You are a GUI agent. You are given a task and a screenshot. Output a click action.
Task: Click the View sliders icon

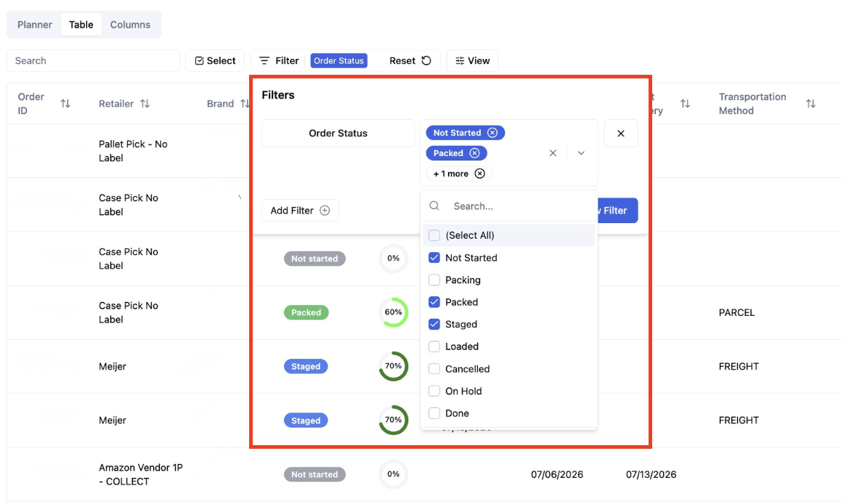tap(460, 61)
